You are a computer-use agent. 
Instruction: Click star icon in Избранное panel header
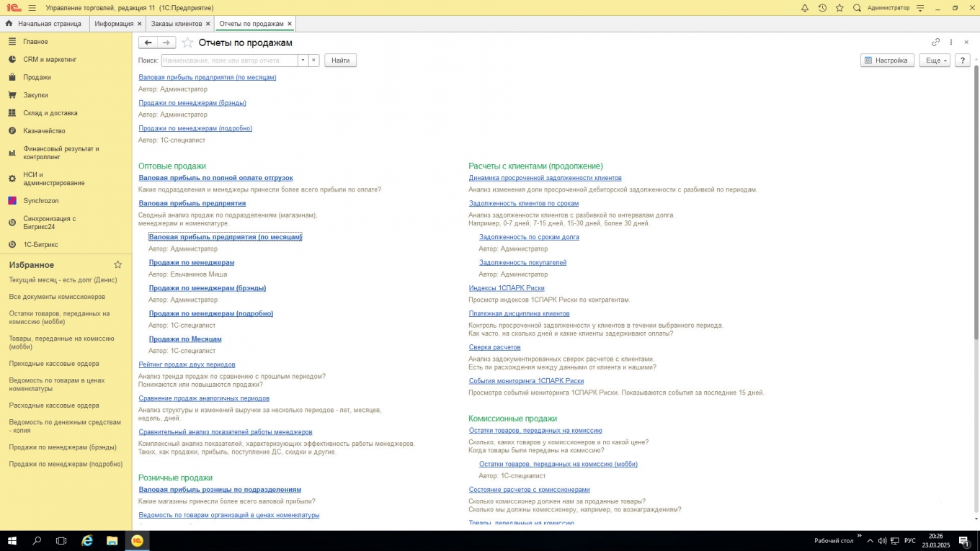[x=118, y=265]
